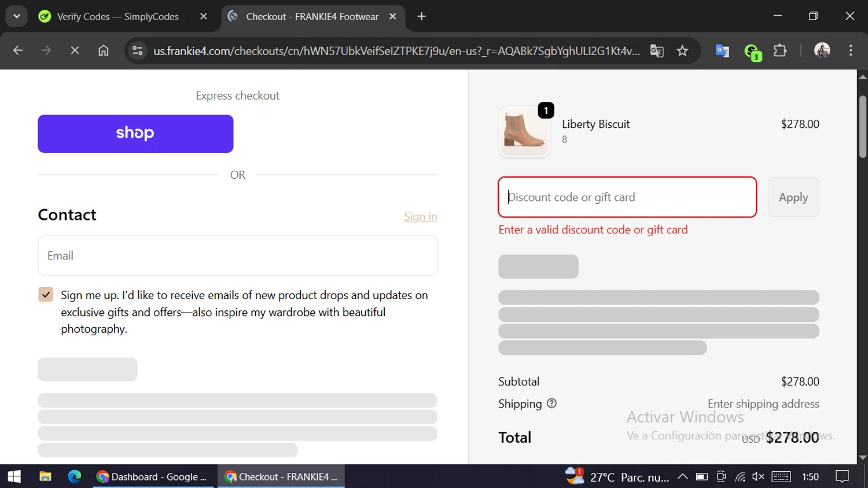
Task: Click the browser forward arrow
Action: click(x=46, y=50)
